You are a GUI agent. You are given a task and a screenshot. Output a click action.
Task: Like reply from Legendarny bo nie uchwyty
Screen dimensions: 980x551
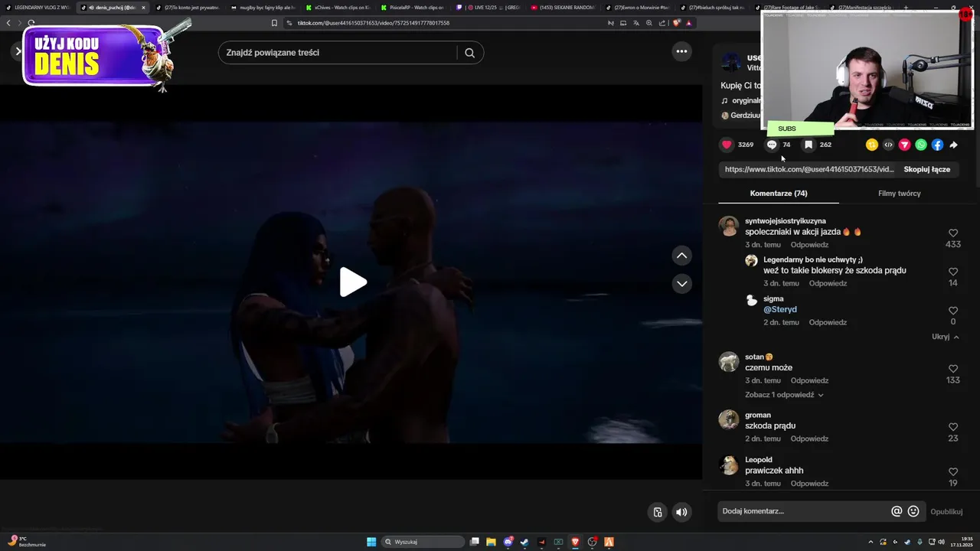coord(953,272)
